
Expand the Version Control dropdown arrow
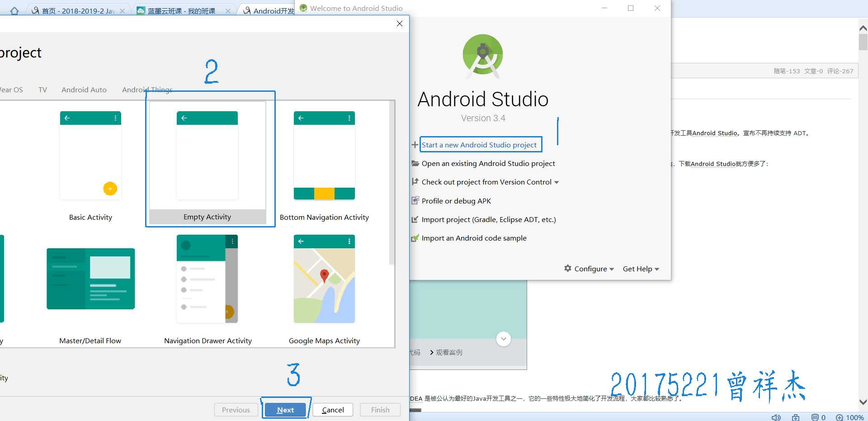click(557, 183)
